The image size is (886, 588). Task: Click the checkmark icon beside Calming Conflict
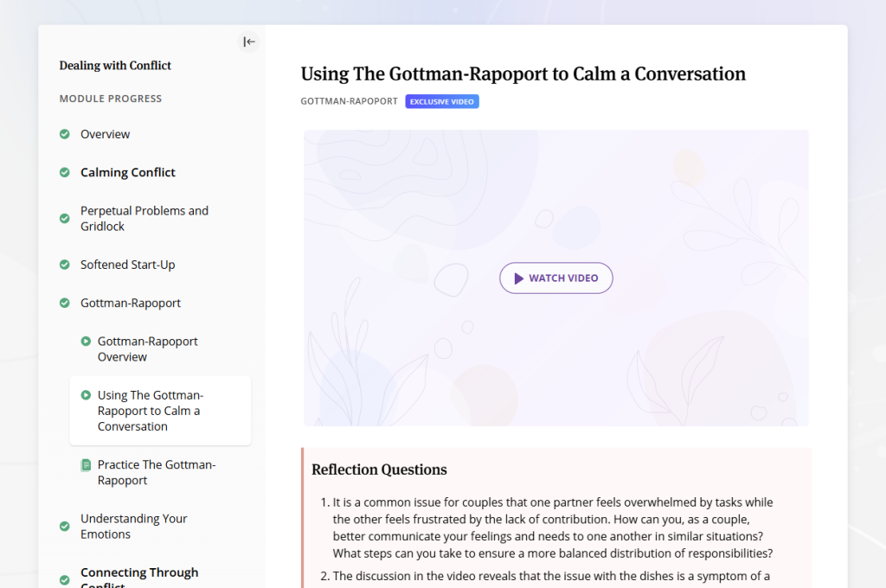[x=64, y=172]
